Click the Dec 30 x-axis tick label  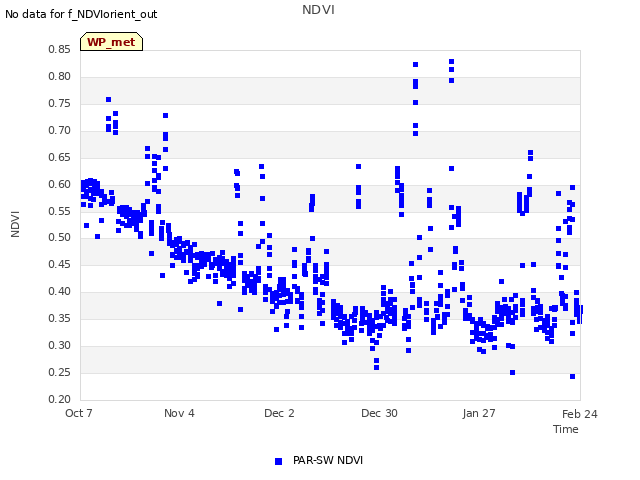click(379, 413)
